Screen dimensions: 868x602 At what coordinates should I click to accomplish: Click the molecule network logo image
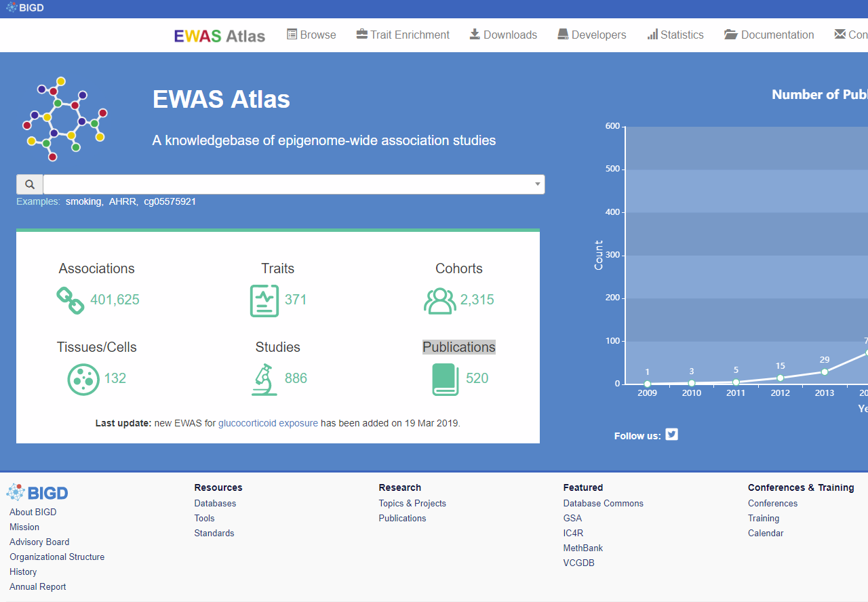[65, 119]
